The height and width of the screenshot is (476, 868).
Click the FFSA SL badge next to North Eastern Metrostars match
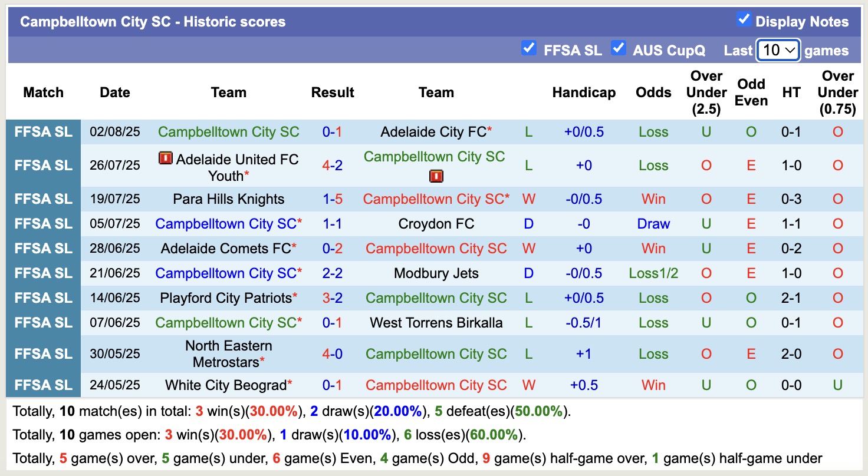point(44,353)
